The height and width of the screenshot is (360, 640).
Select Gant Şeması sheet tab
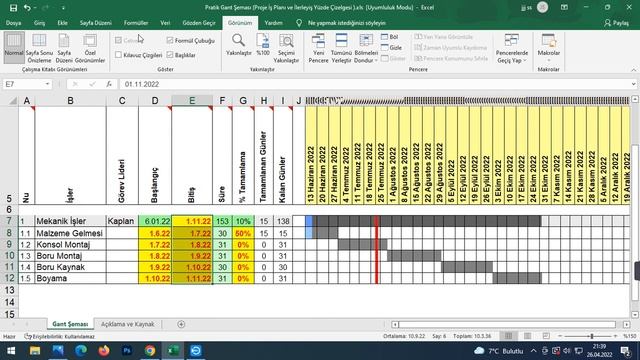coord(70,324)
